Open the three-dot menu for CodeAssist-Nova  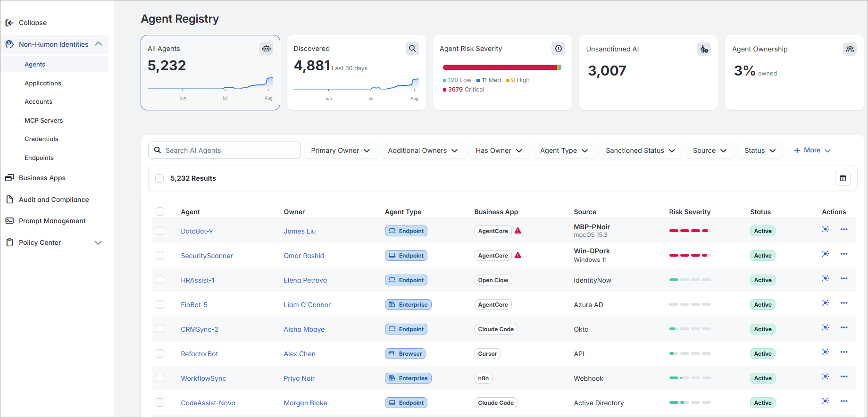tap(844, 401)
